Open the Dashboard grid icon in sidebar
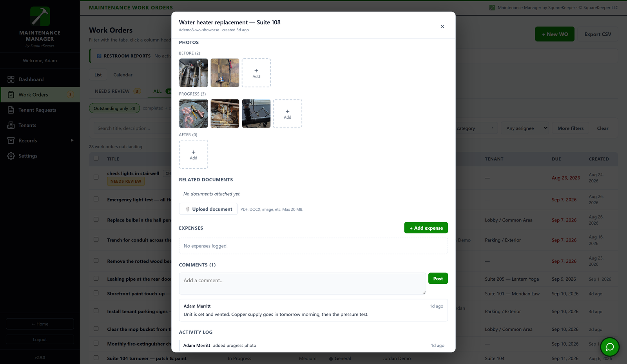The height and width of the screenshot is (364, 627). [11, 79]
